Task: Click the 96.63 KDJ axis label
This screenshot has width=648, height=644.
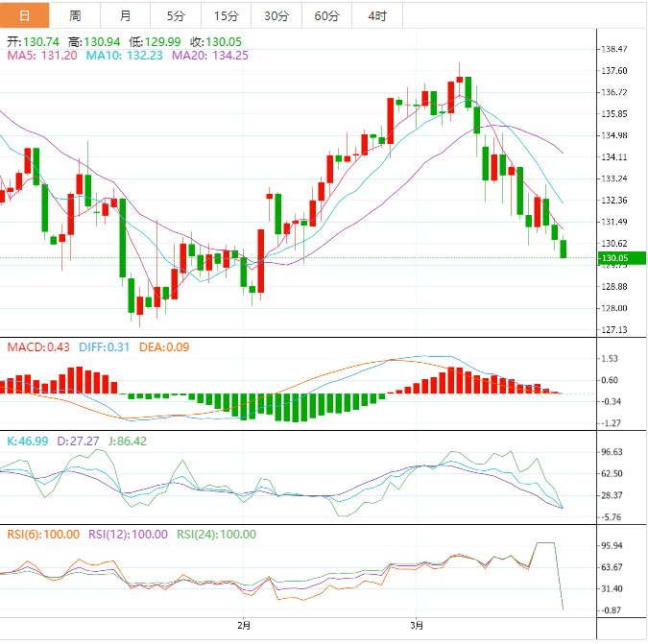Action: click(x=612, y=452)
